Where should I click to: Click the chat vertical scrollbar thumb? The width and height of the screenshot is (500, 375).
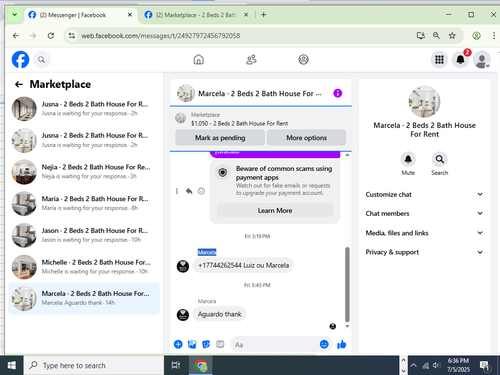(347, 284)
